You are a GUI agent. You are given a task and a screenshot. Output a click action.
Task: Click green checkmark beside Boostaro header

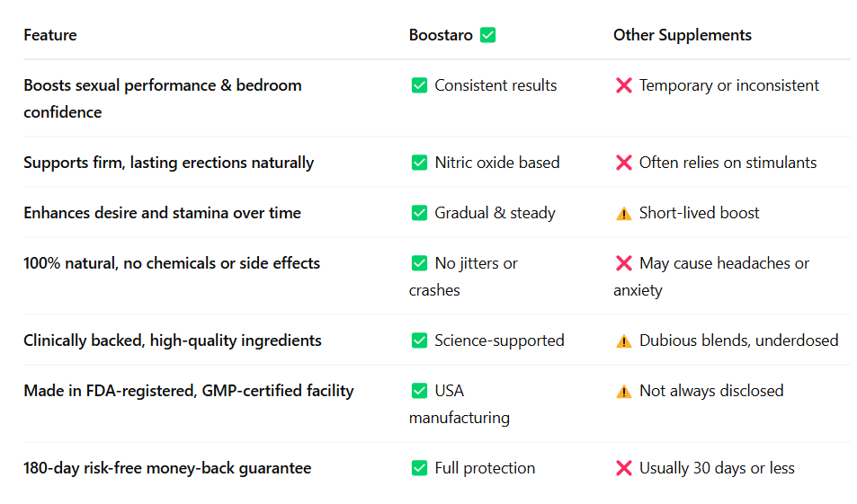click(x=488, y=35)
